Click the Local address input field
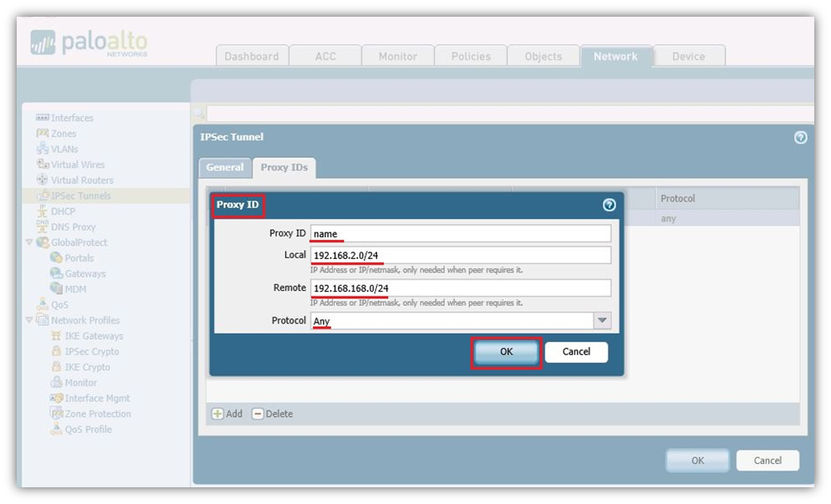Viewport: 831px width, 504px height. [460, 255]
